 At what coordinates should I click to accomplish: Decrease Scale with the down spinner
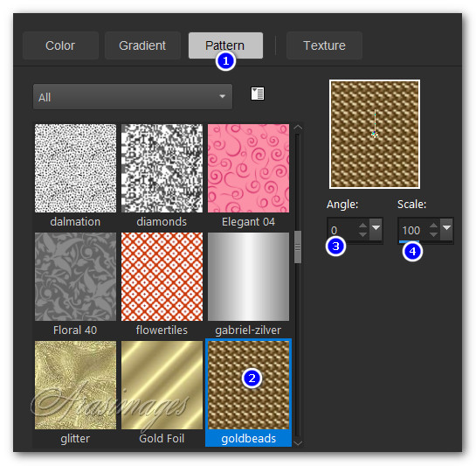(433, 234)
